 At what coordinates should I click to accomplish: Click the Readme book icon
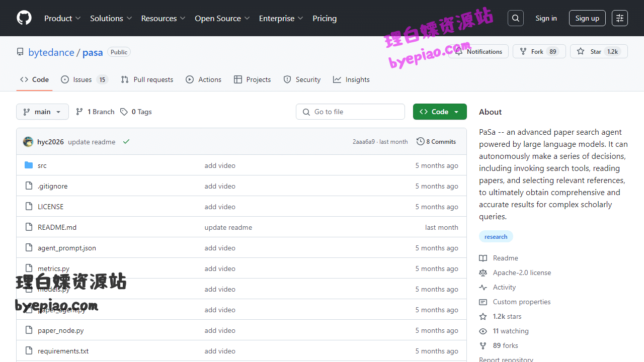[483, 258]
